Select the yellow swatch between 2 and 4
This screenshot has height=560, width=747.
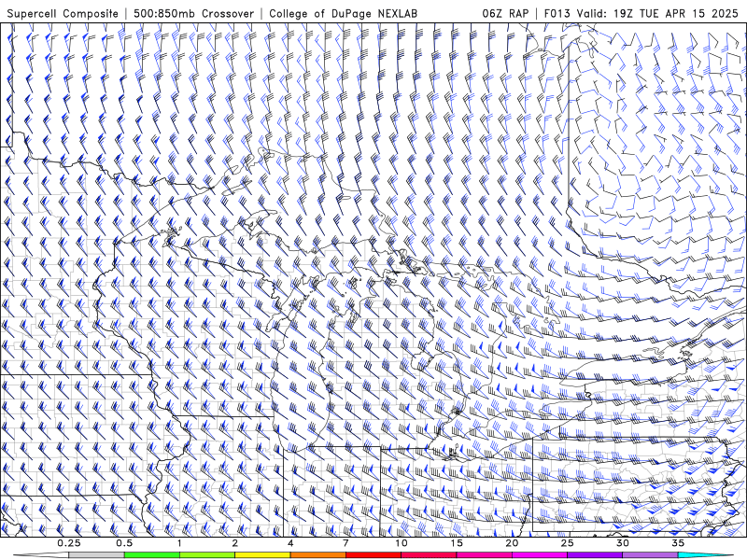(262, 555)
